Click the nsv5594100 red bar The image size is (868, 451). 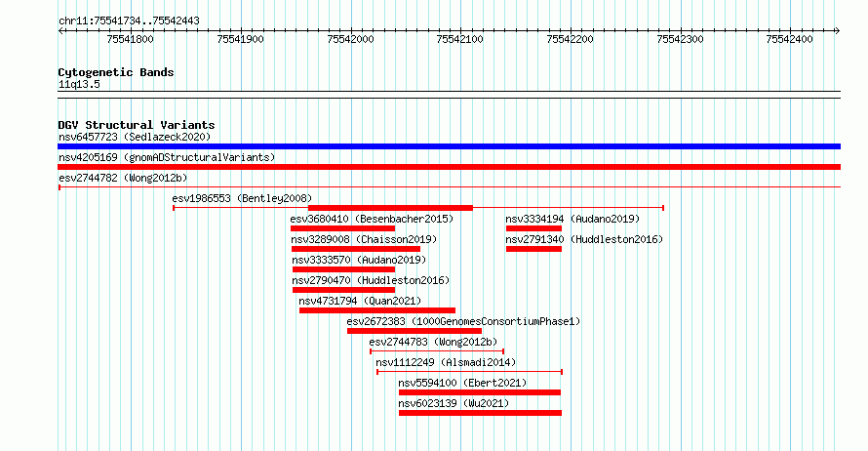480,392
